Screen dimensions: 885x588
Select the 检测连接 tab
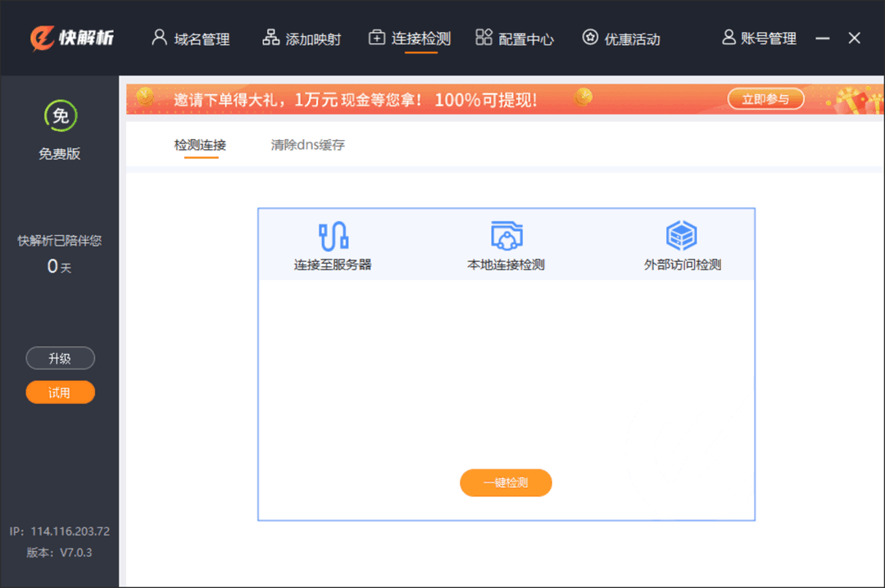pos(200,144)
